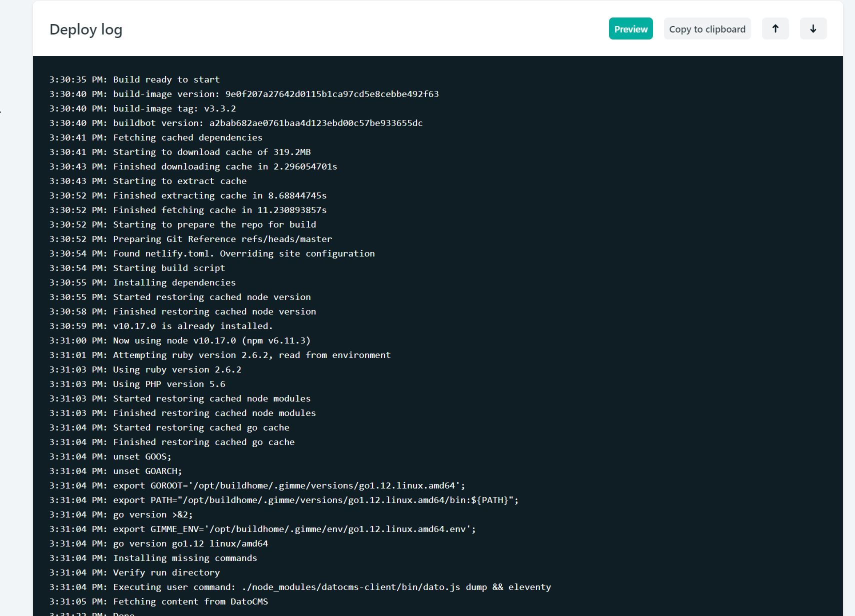Select the GOROOT export log line

256,485
